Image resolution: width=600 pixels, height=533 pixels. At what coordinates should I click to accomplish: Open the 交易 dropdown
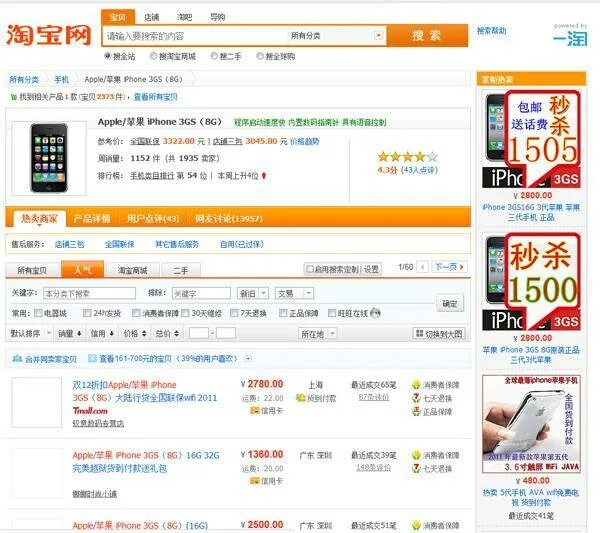(294, 293)
